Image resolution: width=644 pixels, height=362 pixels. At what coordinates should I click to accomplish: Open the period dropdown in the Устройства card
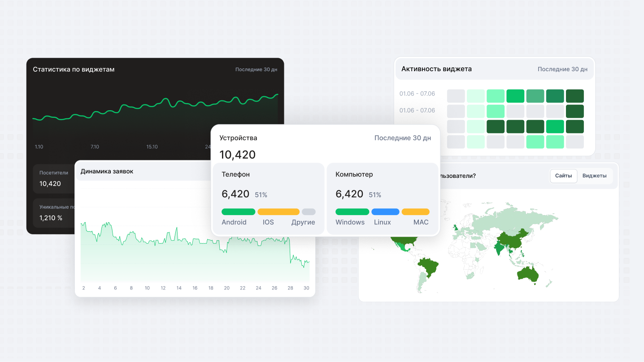(402, 138)
